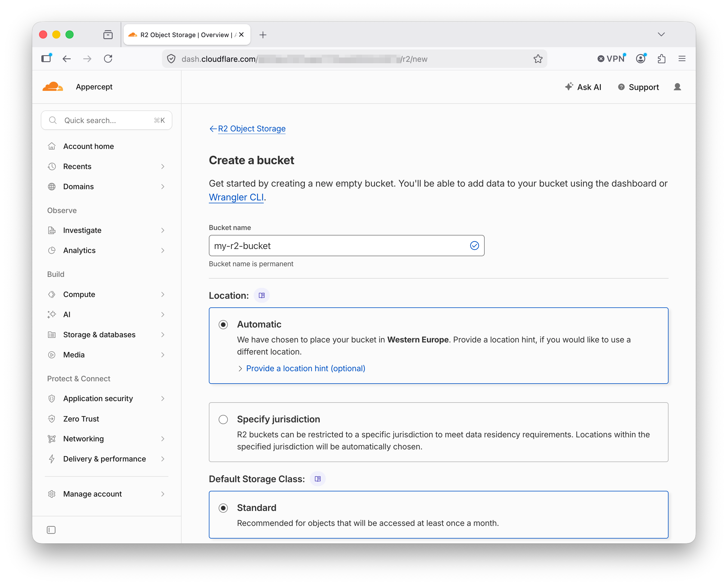Expand Investigate submenu chevron

click(163, 230)
